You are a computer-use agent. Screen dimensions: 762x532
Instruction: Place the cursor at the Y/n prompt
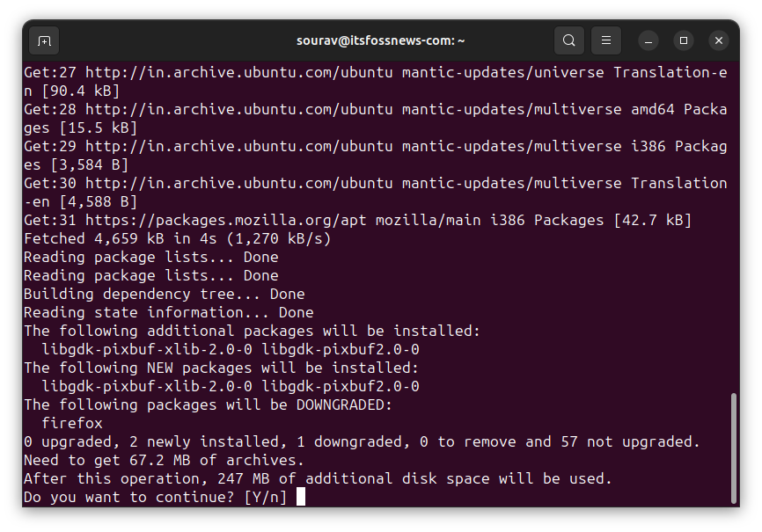[302, 497]
